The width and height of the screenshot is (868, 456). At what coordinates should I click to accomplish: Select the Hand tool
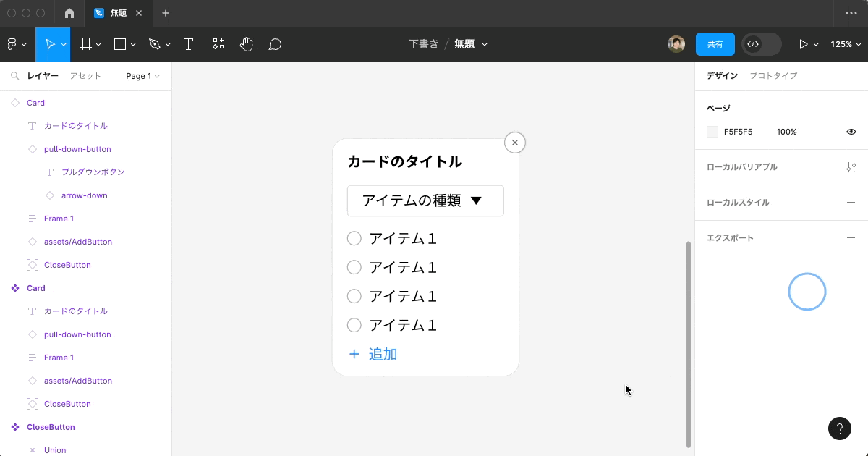[x=247, y=44]
